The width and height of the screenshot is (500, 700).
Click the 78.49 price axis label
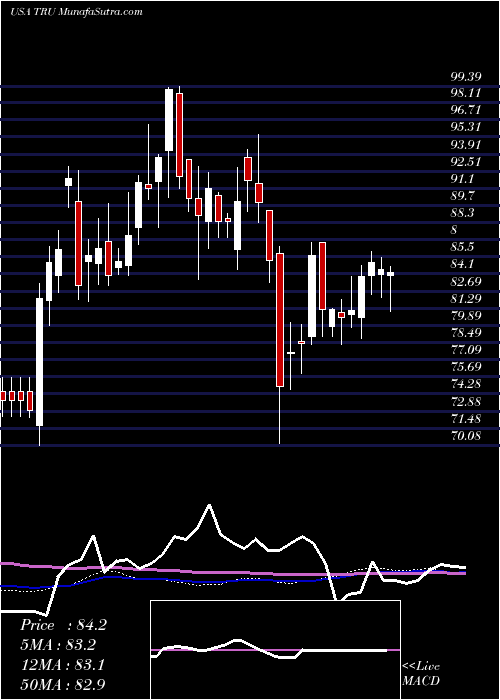pos(466,333)
